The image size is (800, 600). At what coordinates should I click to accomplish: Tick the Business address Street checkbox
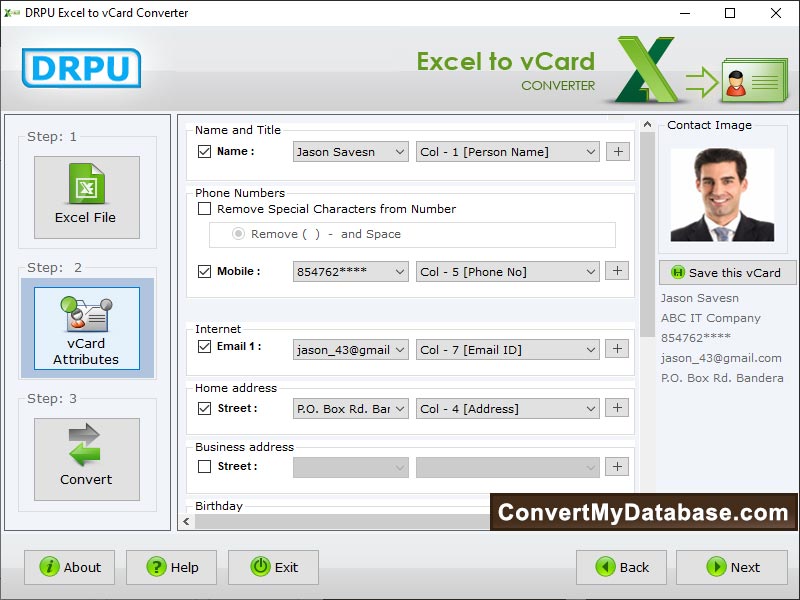pyautogui.click(x=205, y=467)
